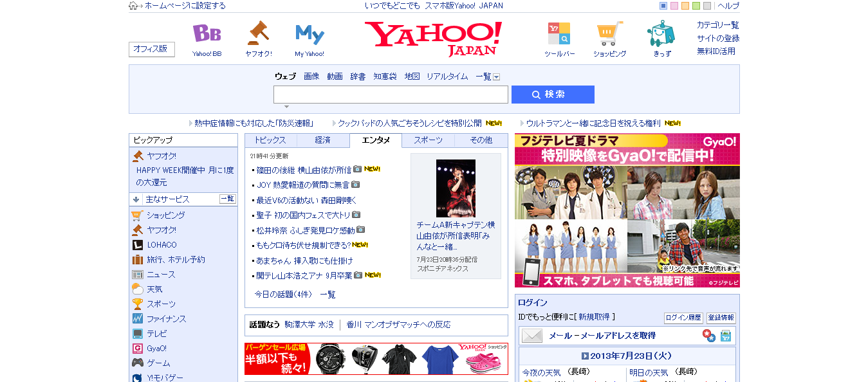
Task: Select the pink theme color swatch
Action: pyautogui.click(x=674, y=6)
